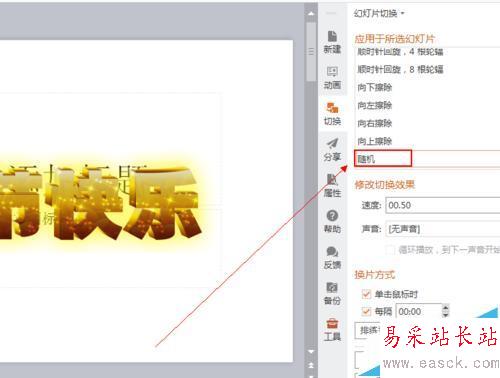Image resolution: width=500 pixels, height=378 pixels.
Task: Open the 动画 (Animation) sidebar panel
Action: coord(332,78)
